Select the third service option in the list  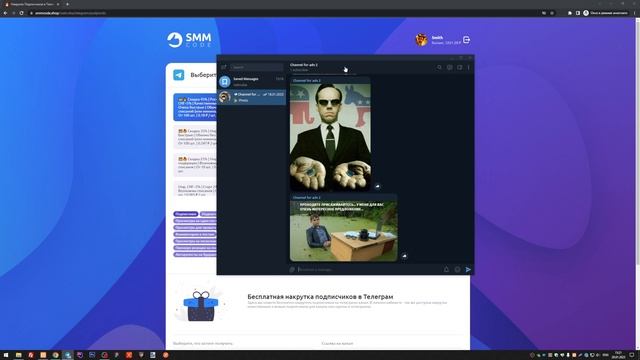(x=195, y=164)
